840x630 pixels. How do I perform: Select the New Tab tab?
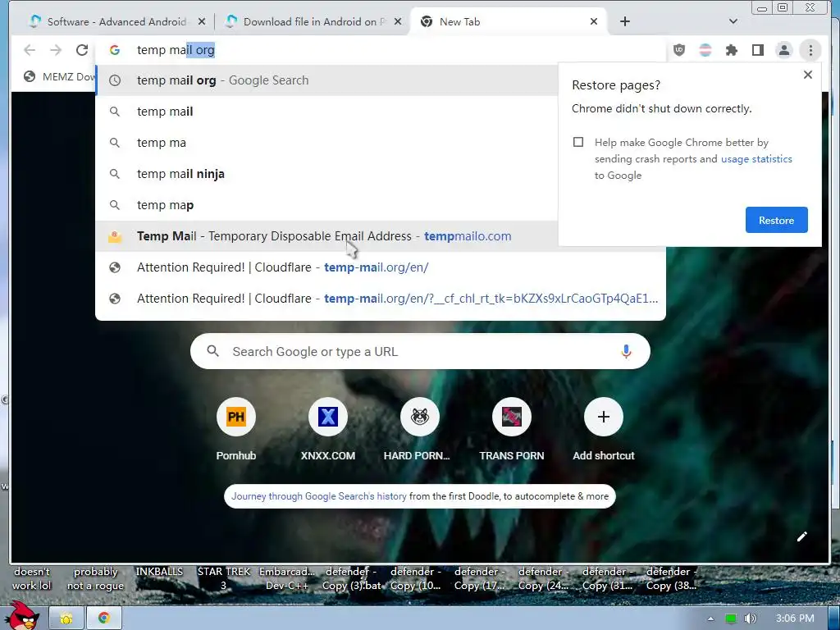(x=508, y=21)
